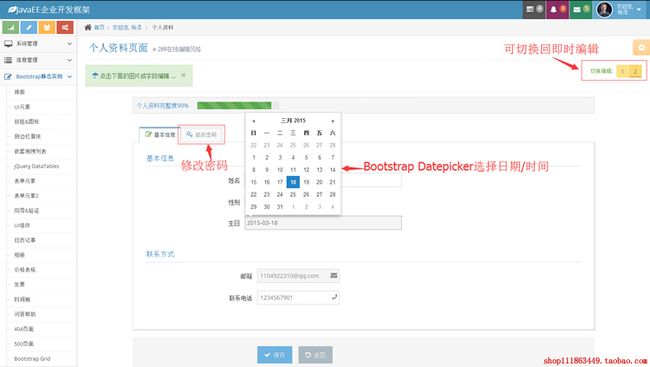Click the birthday date input 2015-03-18
This screenshot has width=650, height=367.
[x=323, y=223]
